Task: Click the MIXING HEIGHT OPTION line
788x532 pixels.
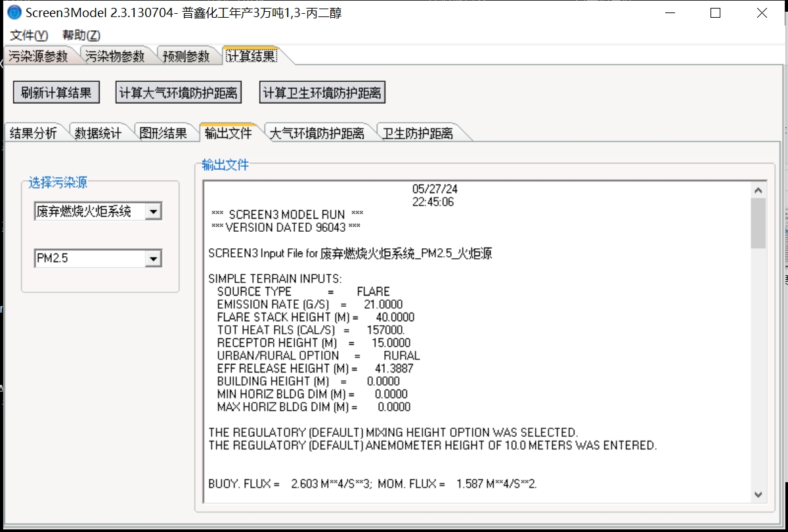Action: tap(393, 432)
